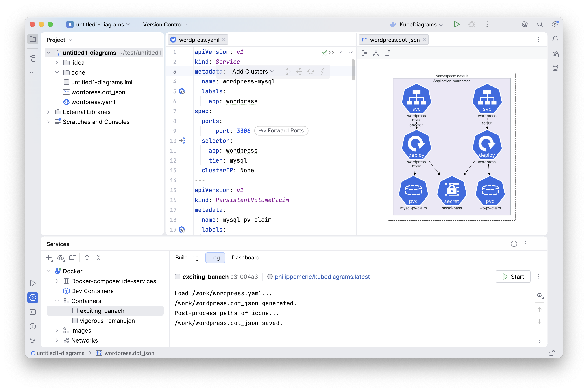Select the Log tab
Image resolution: width=588 pixels, height=391 pixels.
point(215,258)
